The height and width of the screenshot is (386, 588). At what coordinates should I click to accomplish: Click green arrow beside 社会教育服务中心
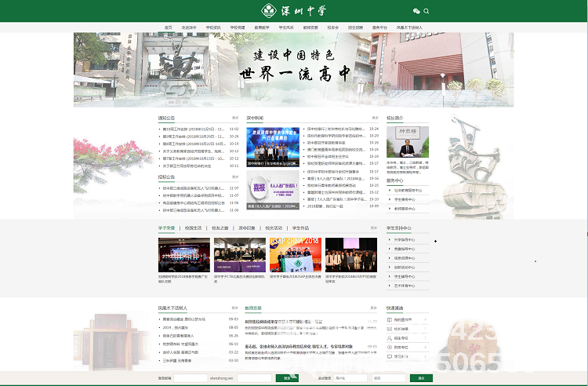[x=390, y=190]
